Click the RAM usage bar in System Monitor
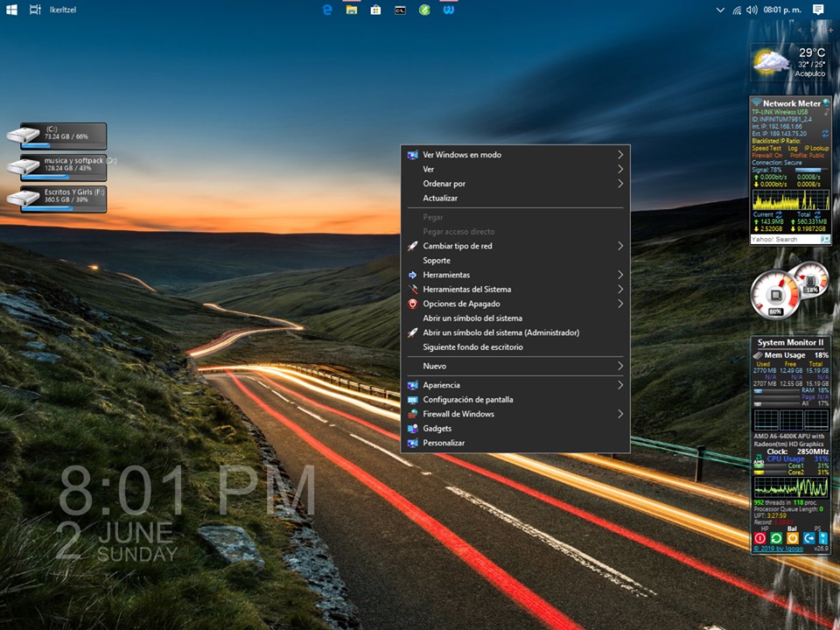The height and width of the screenshot is (630, 840). [x=777, y=391]
